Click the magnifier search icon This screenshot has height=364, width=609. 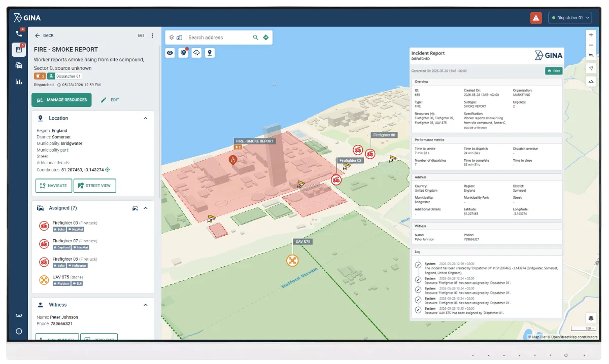(x=256, y=38)
